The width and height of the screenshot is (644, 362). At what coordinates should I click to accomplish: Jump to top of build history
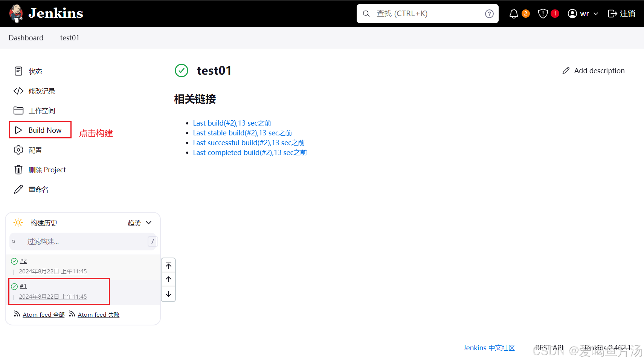click(x=169, y=265)
